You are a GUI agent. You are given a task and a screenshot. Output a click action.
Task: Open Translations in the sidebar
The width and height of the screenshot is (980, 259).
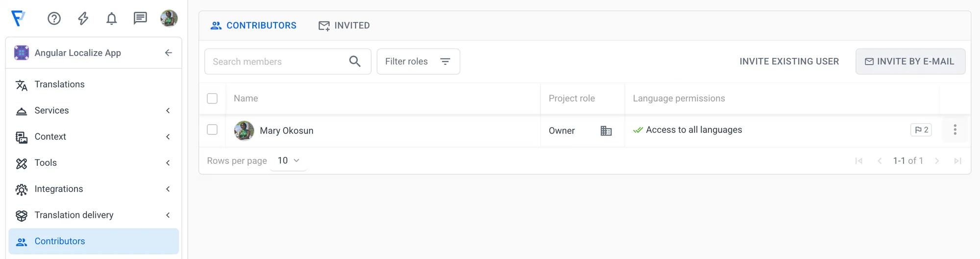click(60, 84)
